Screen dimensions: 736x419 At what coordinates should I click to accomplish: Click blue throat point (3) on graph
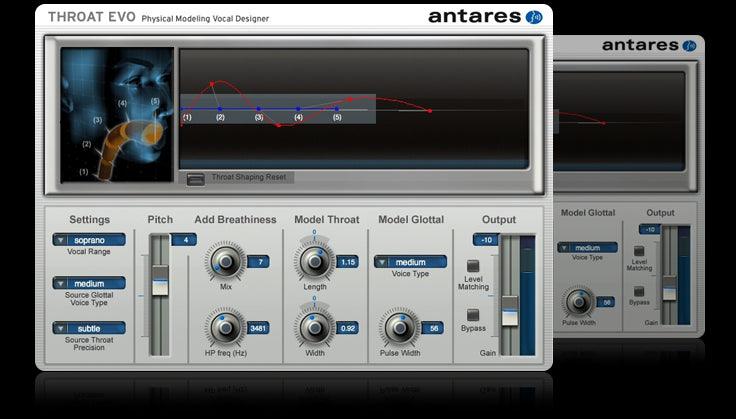(x=259, y=109)
